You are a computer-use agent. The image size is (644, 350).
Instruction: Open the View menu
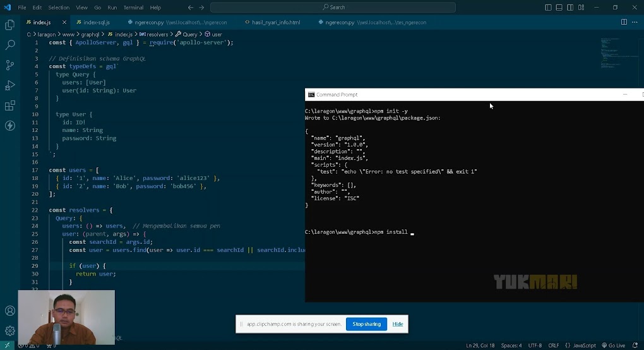tap(81, 8)
